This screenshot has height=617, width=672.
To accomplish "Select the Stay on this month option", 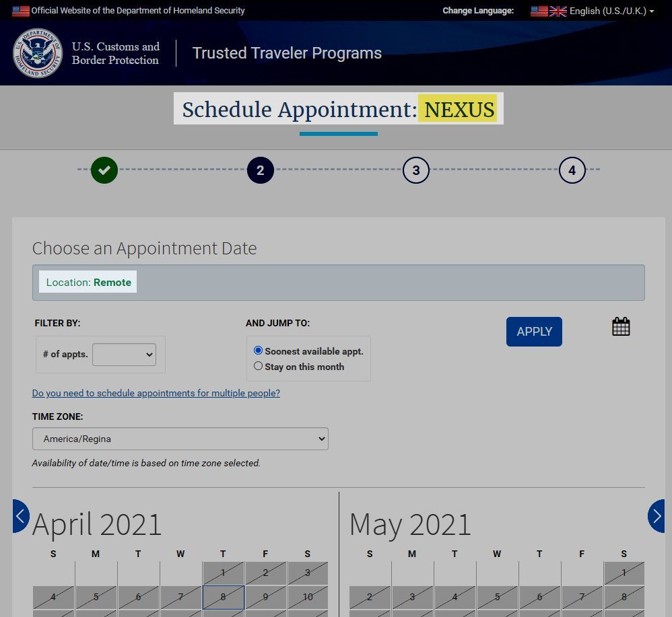I will [x=258, y=366].
